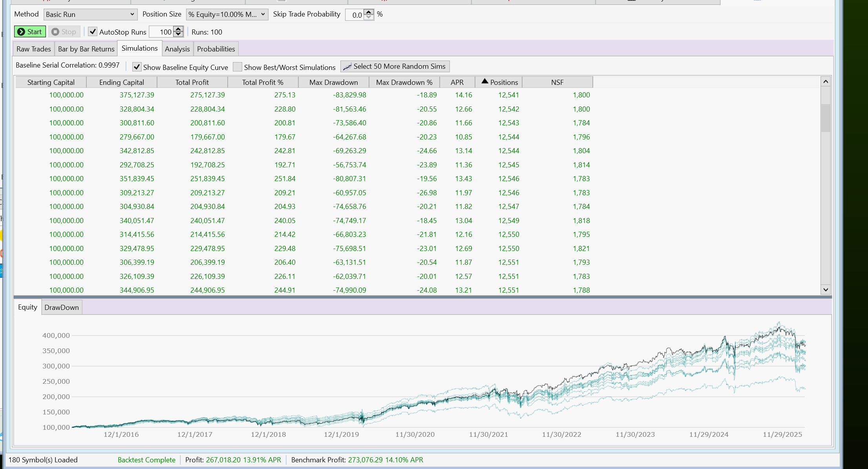Switch to the Analysis tab
The width and height of the screenshot is (868, 469).
(177, 49)
